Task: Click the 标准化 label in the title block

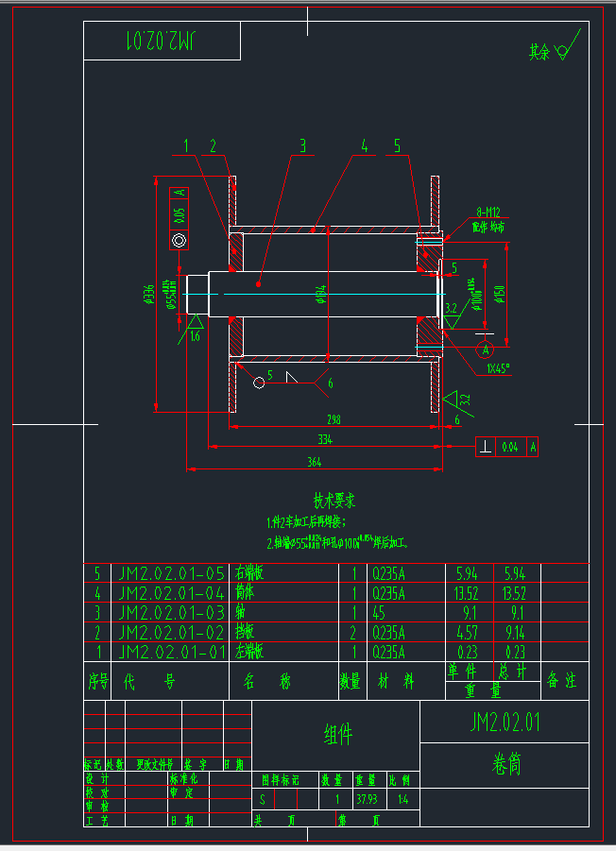Action: pos(183,779)
